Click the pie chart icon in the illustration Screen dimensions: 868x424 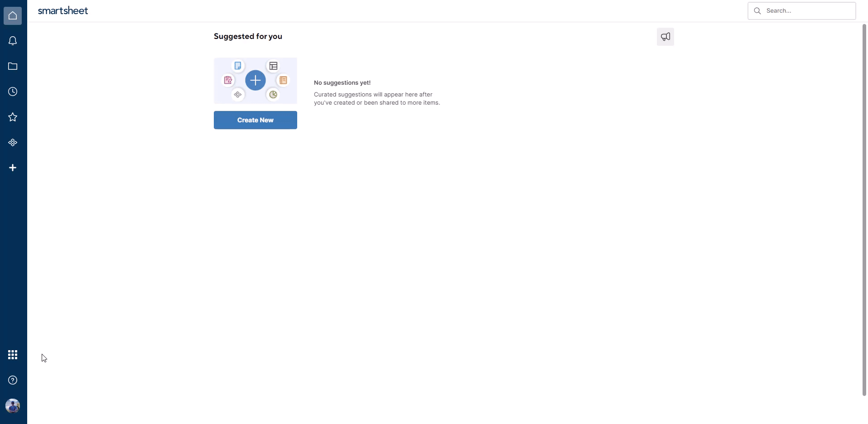click(273, 95)
